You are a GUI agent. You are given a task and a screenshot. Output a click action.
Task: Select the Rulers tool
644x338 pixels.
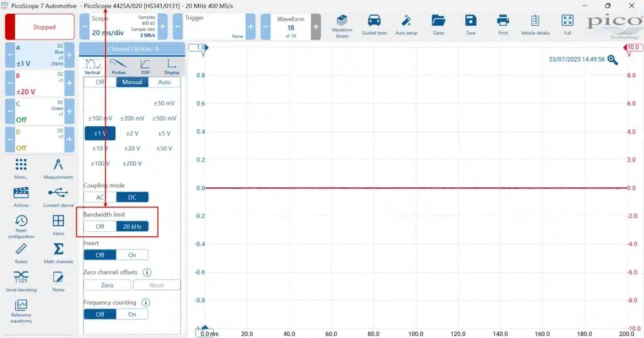(21, 253)
